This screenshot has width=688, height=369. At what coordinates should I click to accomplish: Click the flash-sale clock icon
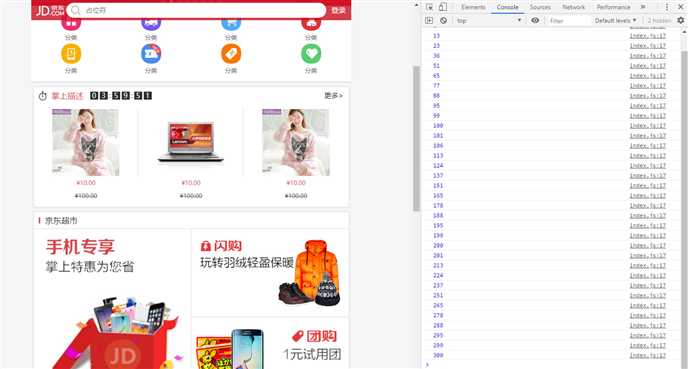point(43,96)
